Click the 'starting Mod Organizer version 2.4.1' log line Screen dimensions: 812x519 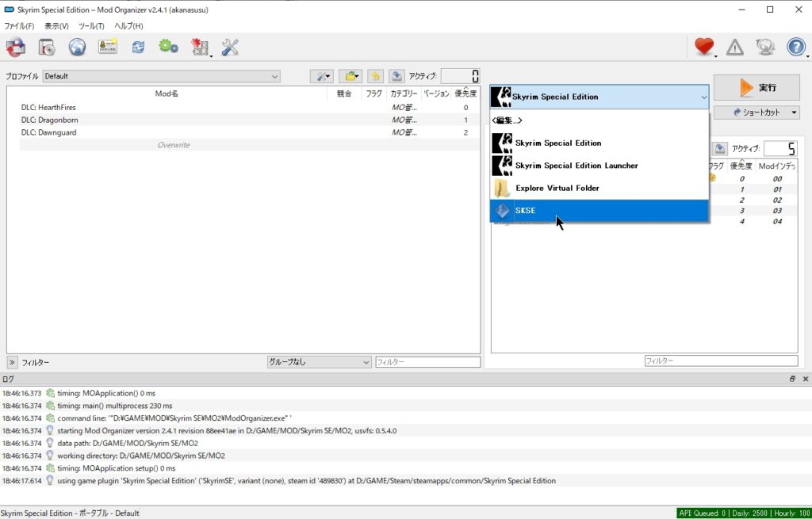[406, 430]
